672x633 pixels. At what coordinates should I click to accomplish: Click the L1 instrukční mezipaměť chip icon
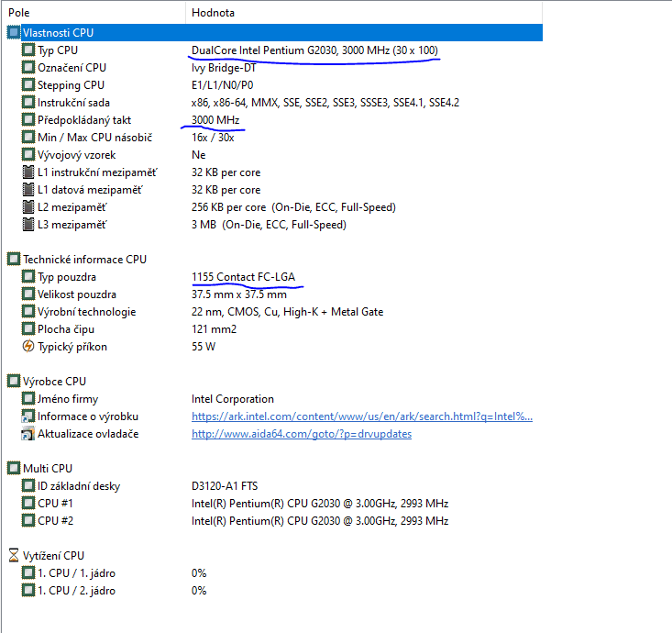tap(28, 172)
